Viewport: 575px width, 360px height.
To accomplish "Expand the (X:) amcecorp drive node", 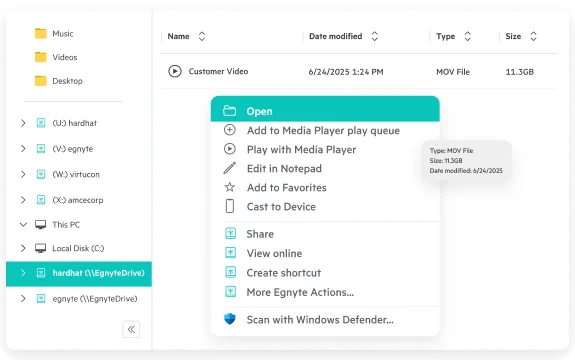I will (x=23, y=200).
